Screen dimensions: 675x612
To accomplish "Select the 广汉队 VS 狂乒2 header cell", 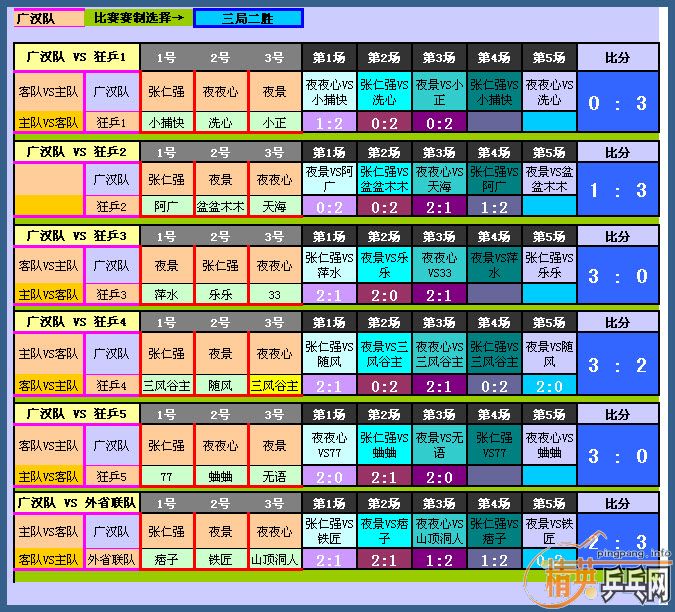I will click(x=77, y=152).
